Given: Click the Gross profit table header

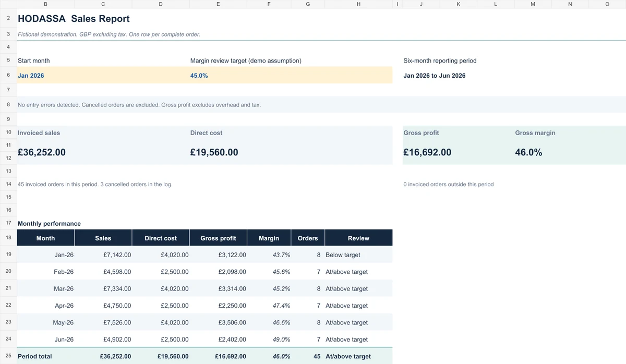Looking at the screenshot, I should pyautogui.click(x=218, y=238).
